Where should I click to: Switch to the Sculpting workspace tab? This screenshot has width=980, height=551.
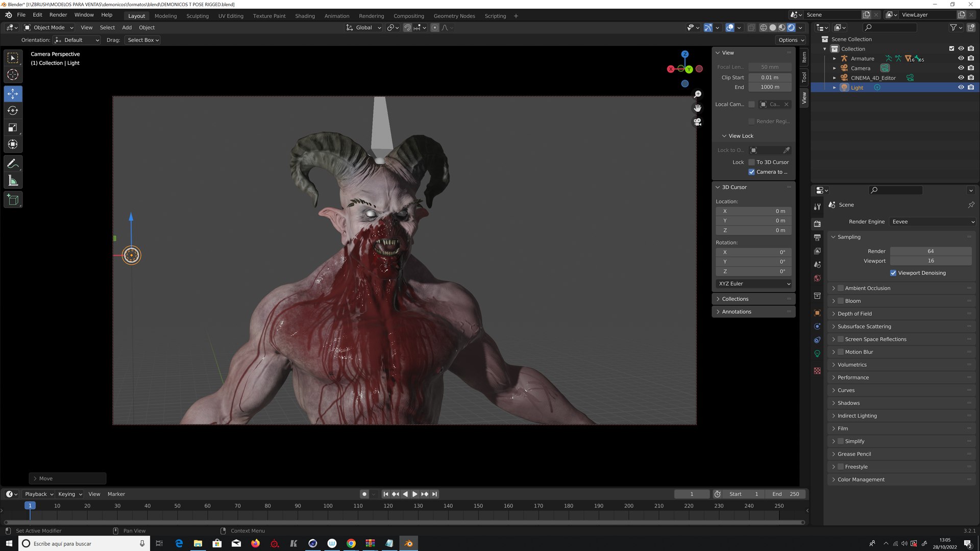click(197, 16)
